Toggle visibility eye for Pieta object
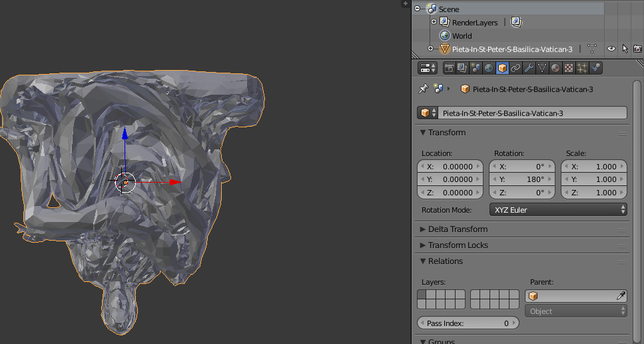The height and width of the screenshot is (344, 644). [x=611, y=49]
